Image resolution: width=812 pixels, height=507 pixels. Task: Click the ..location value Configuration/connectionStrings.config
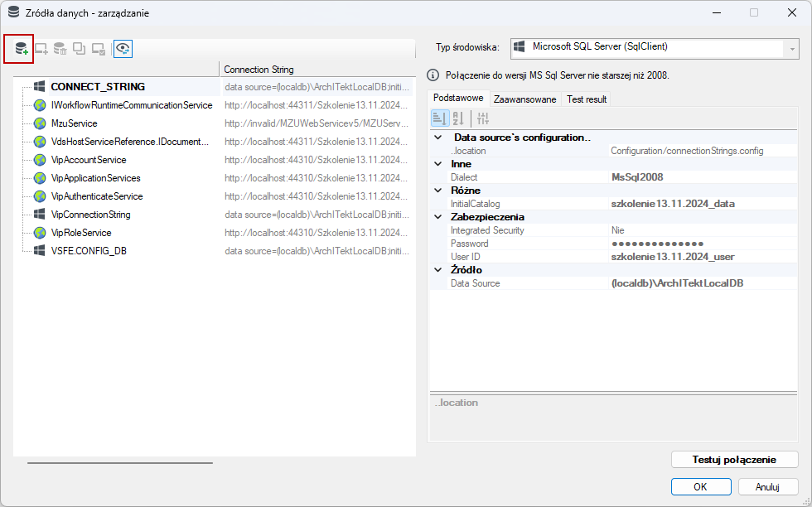click(687, 151)
